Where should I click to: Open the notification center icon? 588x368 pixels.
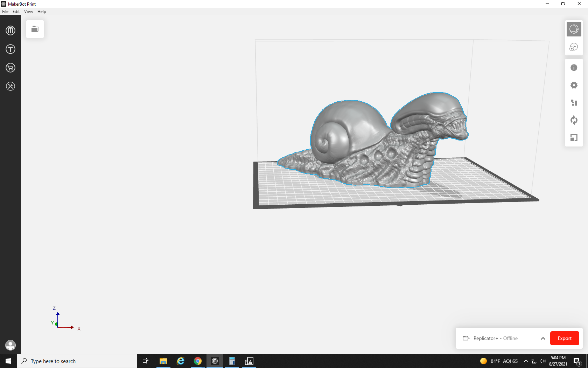pos(577,361)
